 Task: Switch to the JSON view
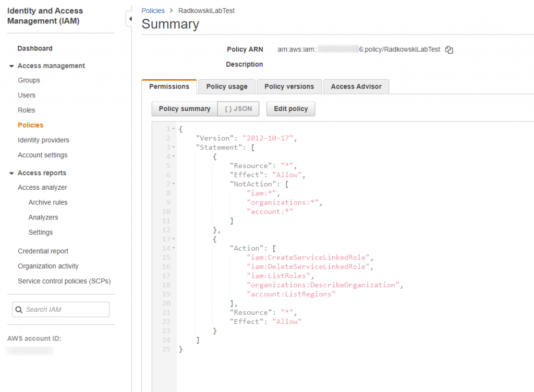coord(238,109)
